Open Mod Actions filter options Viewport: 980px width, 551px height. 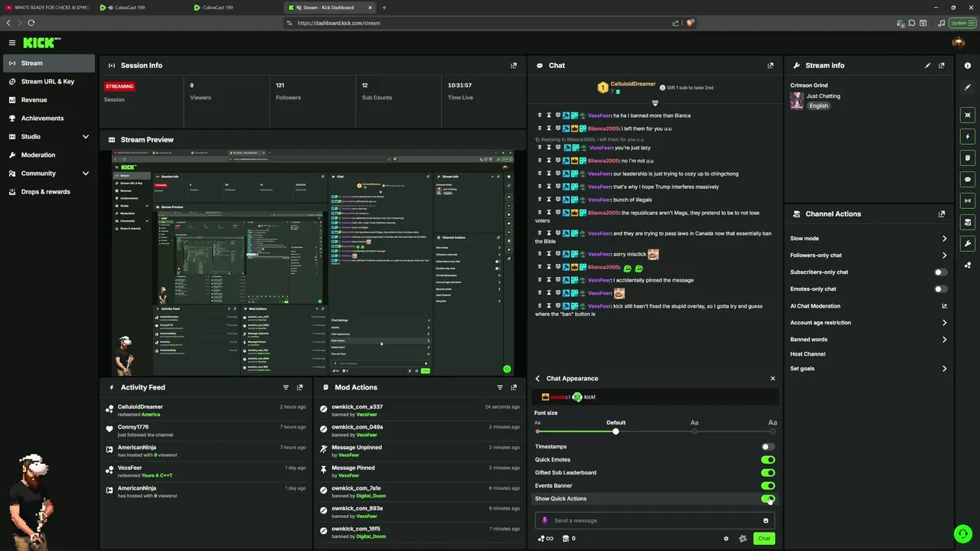click(500, 387)
